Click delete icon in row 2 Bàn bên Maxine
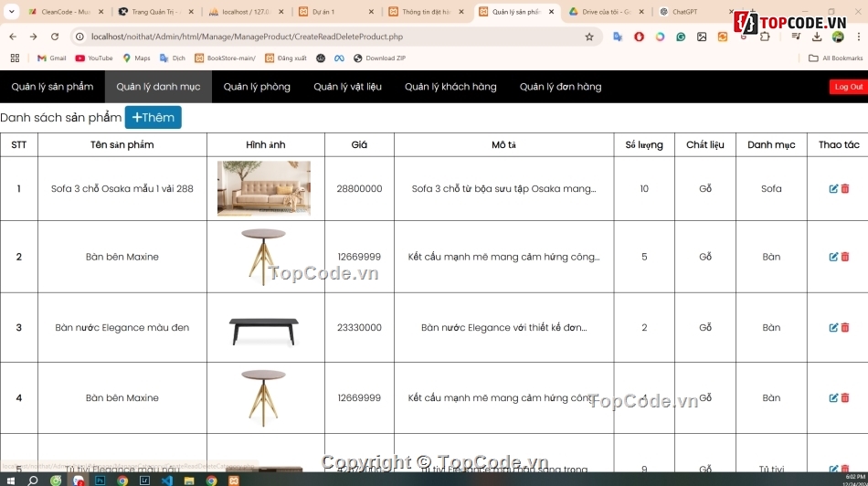This screenshot has width=868, height=486. tap(845, 257)
